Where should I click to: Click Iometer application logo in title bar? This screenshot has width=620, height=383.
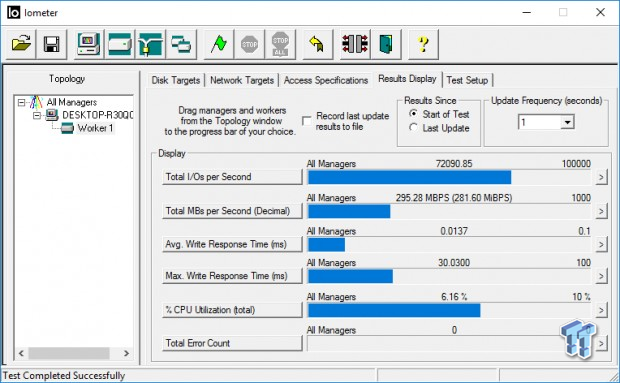(13, 13)
